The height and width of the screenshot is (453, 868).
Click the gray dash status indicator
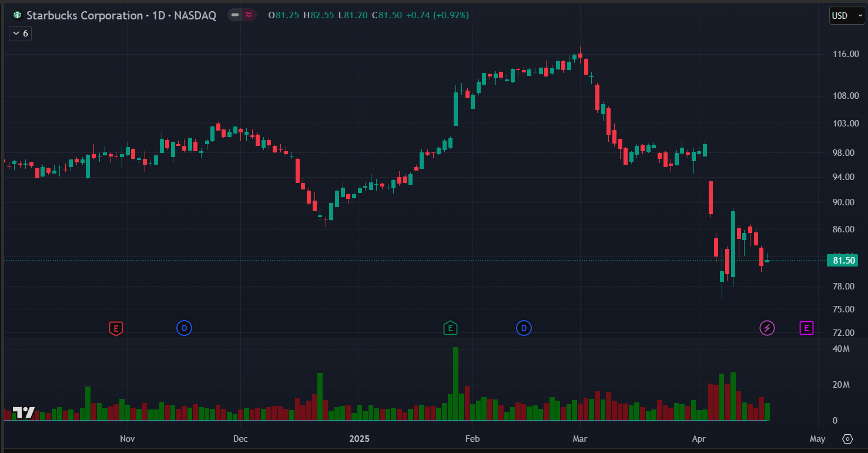[x=235, y=15]
